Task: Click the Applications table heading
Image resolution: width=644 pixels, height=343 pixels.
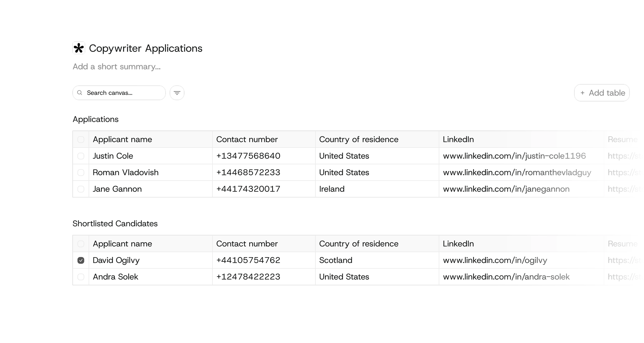Action: [96, 119]
